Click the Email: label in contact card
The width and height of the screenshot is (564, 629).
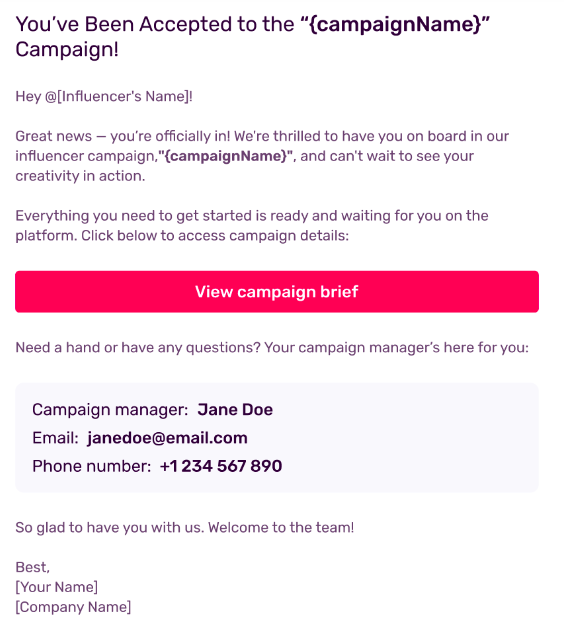[55, 438]
